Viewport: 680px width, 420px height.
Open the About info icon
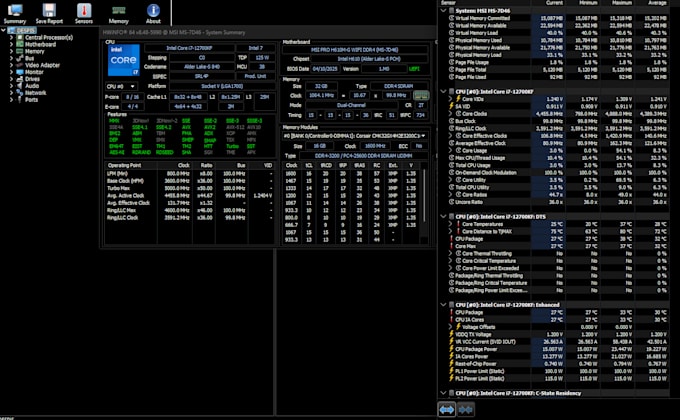(153, 13)
